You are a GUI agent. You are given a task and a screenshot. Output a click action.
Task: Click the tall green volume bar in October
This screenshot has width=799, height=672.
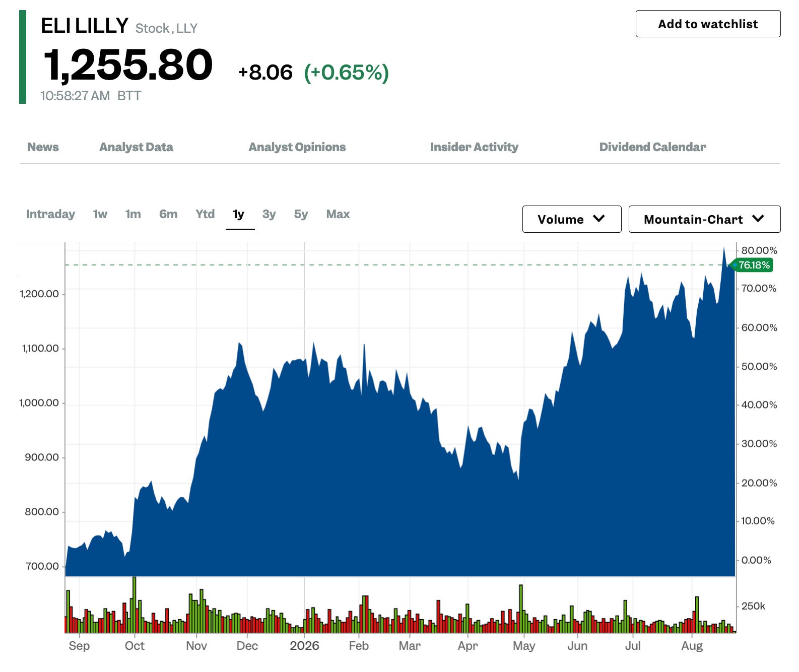tap(135, 604)
